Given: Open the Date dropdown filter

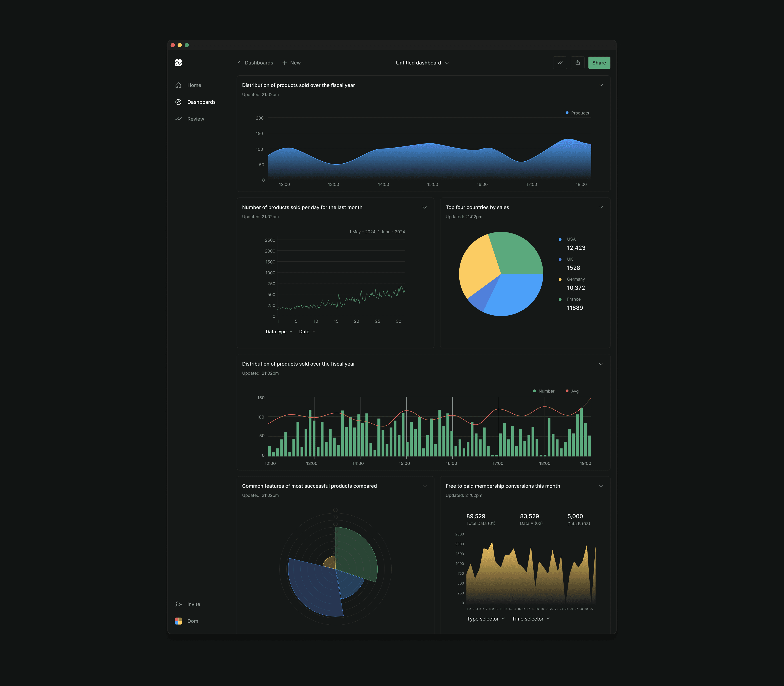Looking at the screenshot, I should 307,331.
